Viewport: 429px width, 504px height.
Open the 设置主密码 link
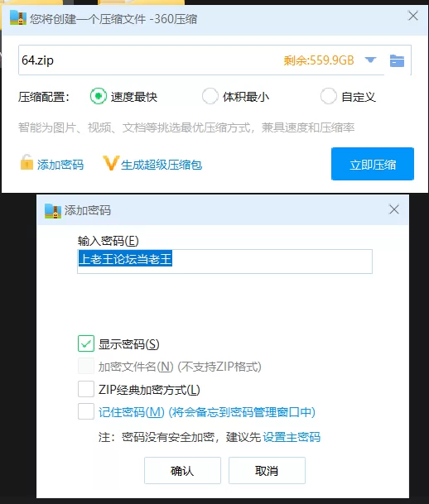(292, 437)
